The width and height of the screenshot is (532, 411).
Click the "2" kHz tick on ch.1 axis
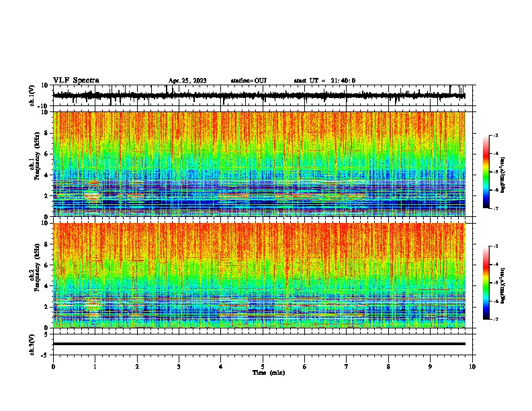click(x=46, y=195)
